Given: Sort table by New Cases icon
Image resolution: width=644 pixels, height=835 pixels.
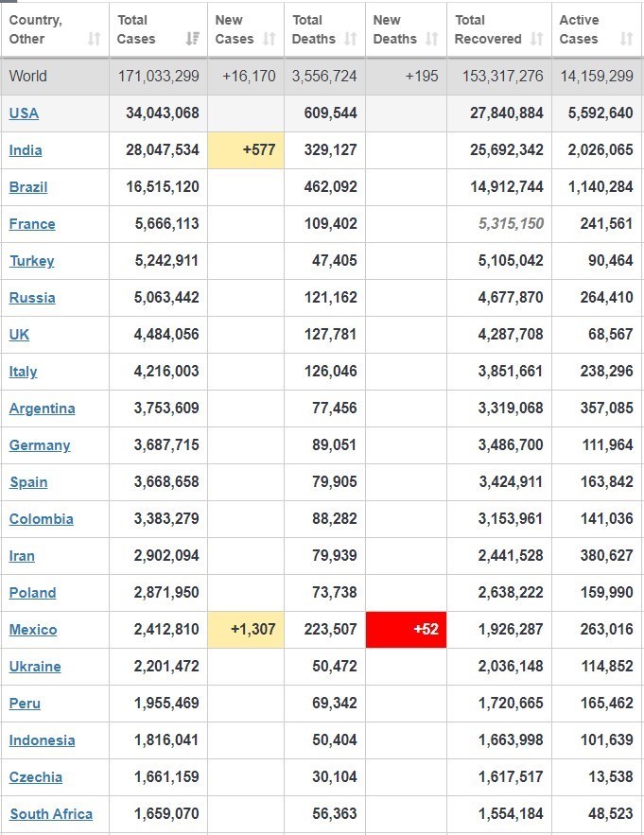Looking at the screenshot, I should coord(269,39).
